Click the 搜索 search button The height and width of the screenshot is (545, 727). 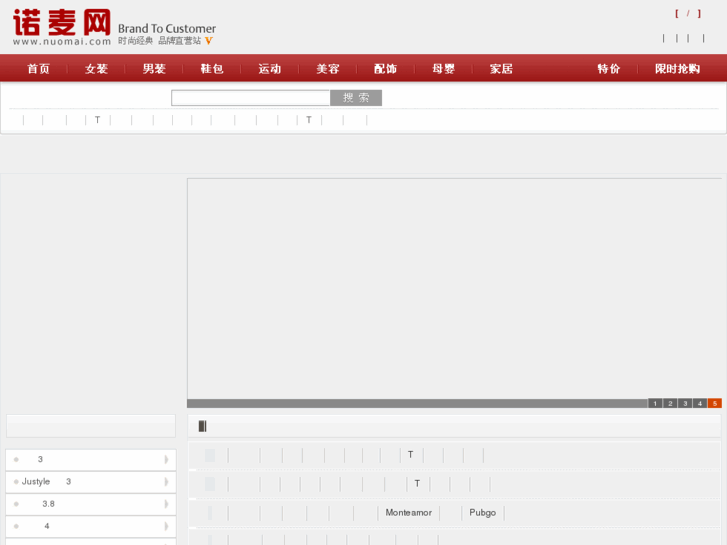click(x=356, y=98)
